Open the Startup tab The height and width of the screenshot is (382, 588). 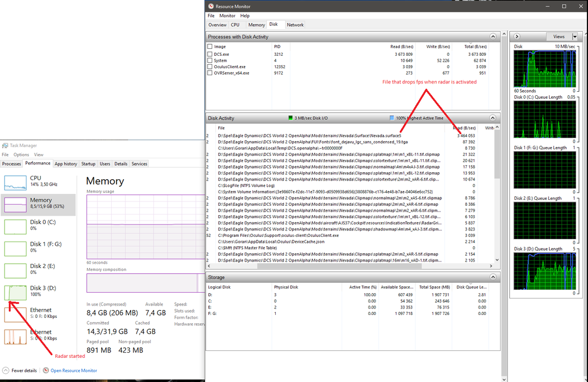pos(88,164)
